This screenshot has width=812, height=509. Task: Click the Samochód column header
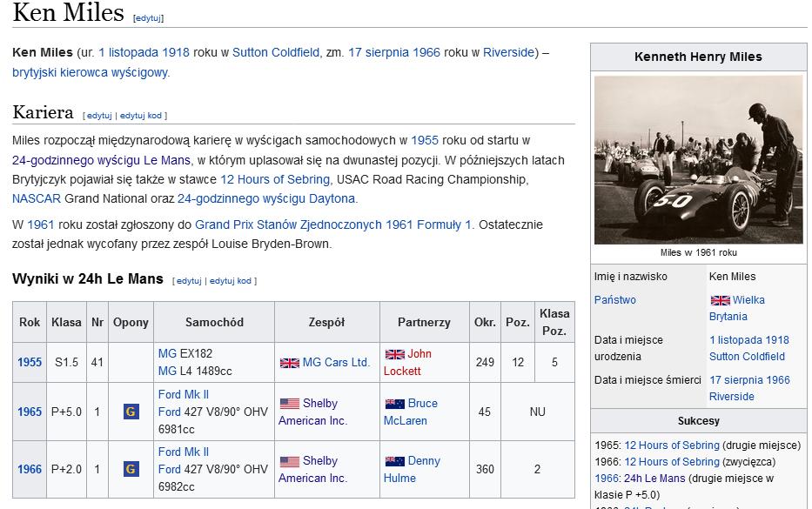[x=214, y=322]
